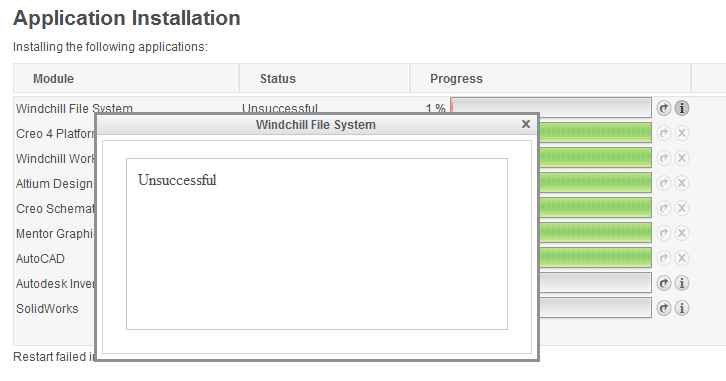Viewport: 726px width, 381px height.
Task: Select the SolidWorks module row
Action: click(x=47, y=309)
